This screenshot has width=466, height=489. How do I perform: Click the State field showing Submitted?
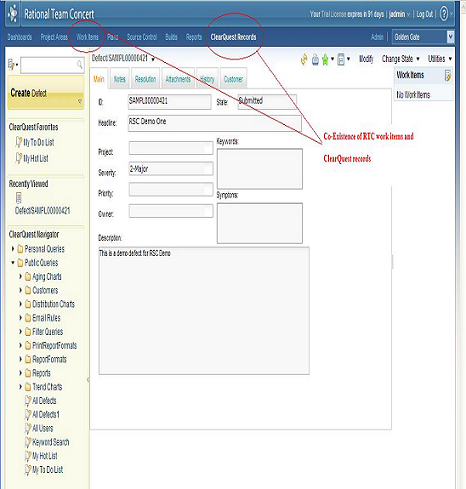tap(267, 102)
